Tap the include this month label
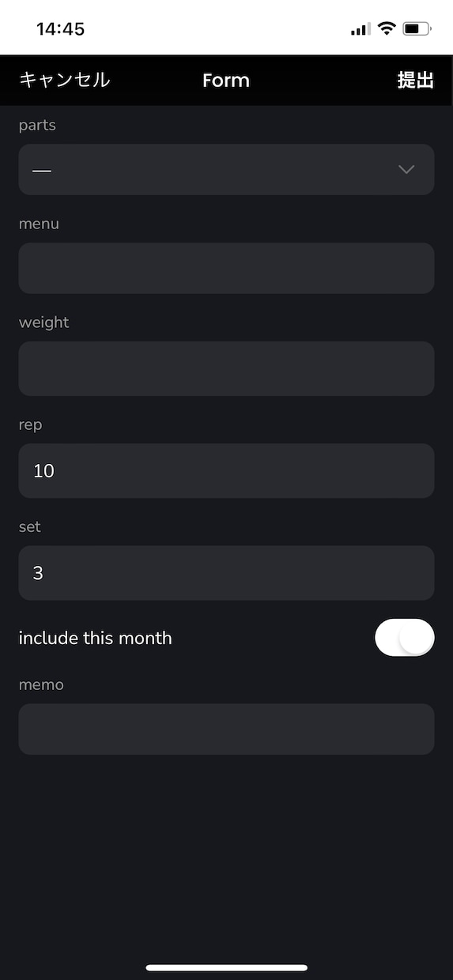 (95, 638)
